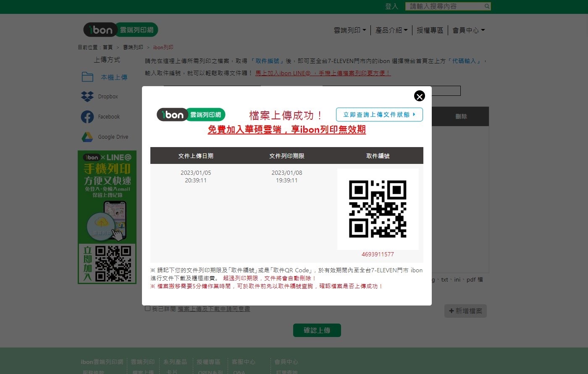
Task: Click the 登入 link at top
Action: pyautogui.click(x=391, y=6)
